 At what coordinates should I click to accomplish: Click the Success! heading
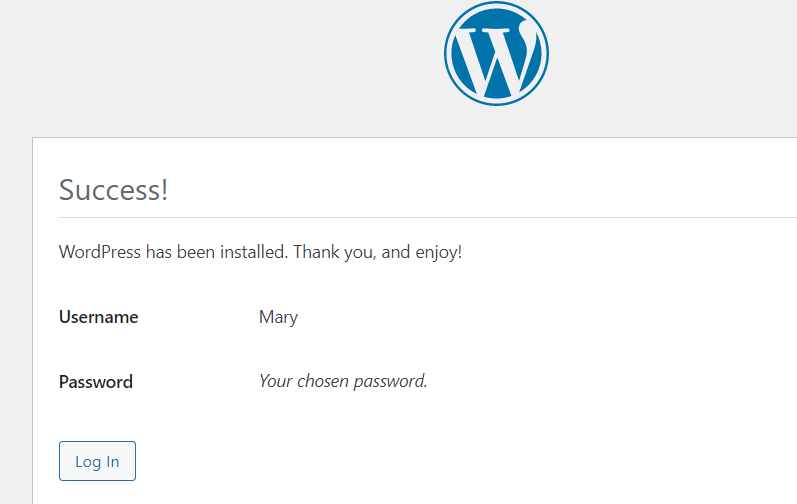pos(113,190)
